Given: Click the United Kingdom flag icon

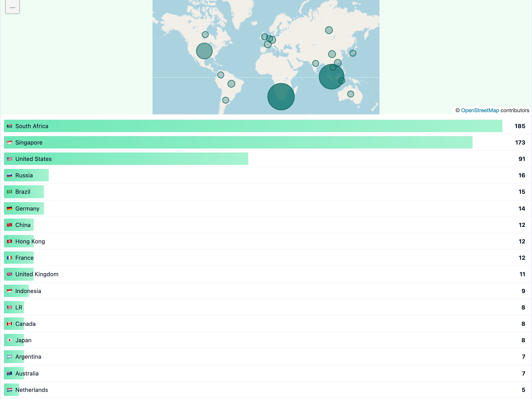Looking at the screenshot, I should coord(9,274).
